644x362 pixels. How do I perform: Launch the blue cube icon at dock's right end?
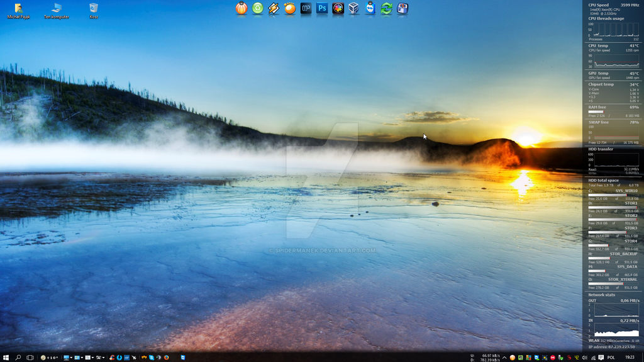click(x=402, y=8)
